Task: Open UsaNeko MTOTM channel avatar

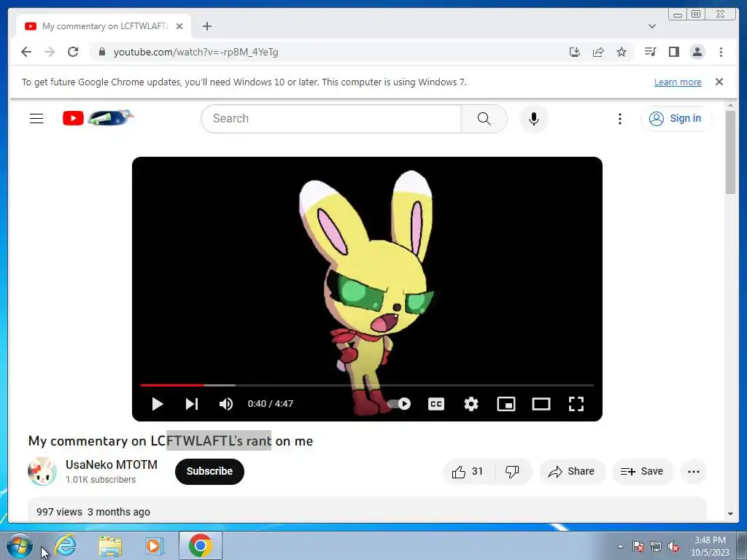Action: 42,472
